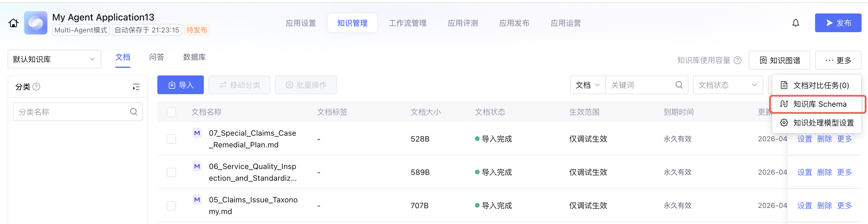Click search icon in category name field
The height and width of the screenshot is (224, 868).
coord(134,112)
